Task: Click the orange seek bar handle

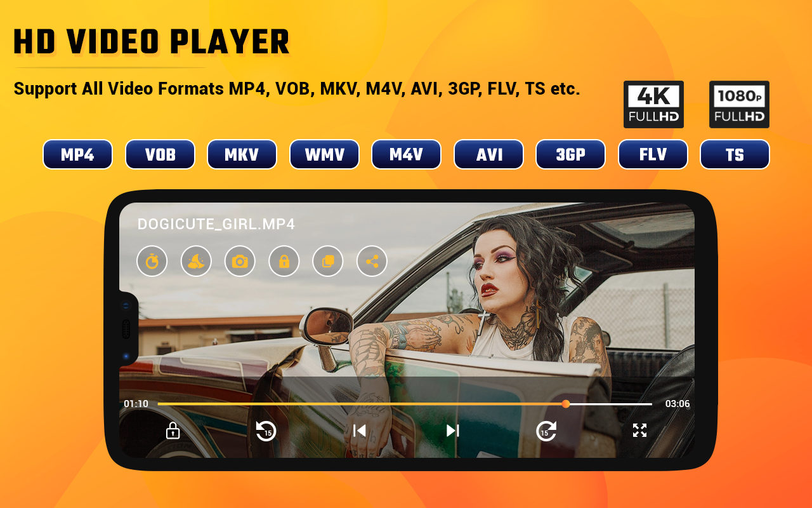Action: point(566,404)
